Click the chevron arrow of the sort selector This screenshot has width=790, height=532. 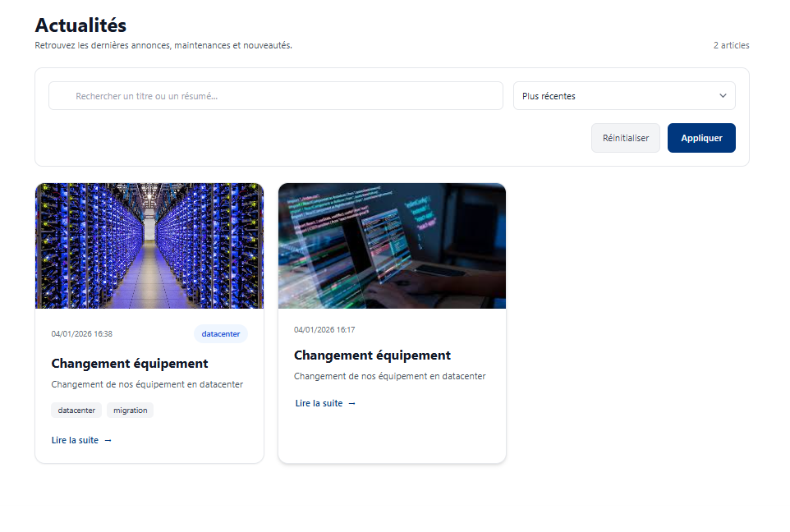(x=723, y=96)
